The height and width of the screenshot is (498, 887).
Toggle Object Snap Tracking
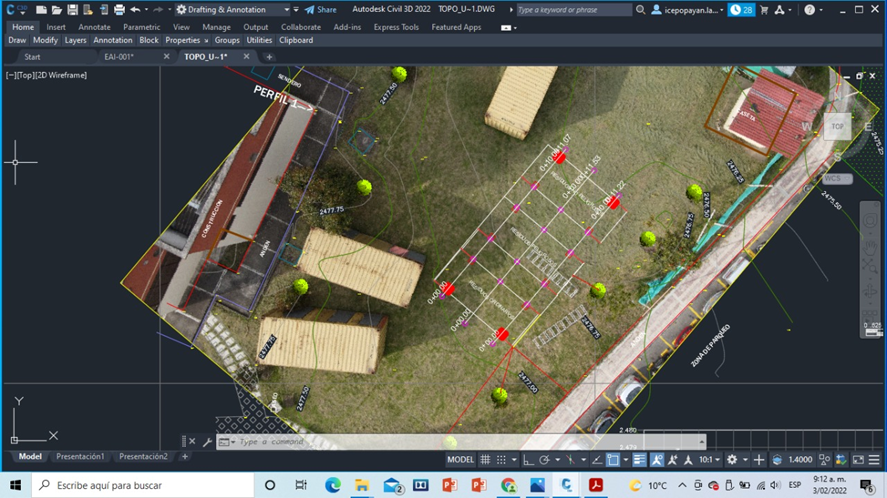tap(597, 460)
